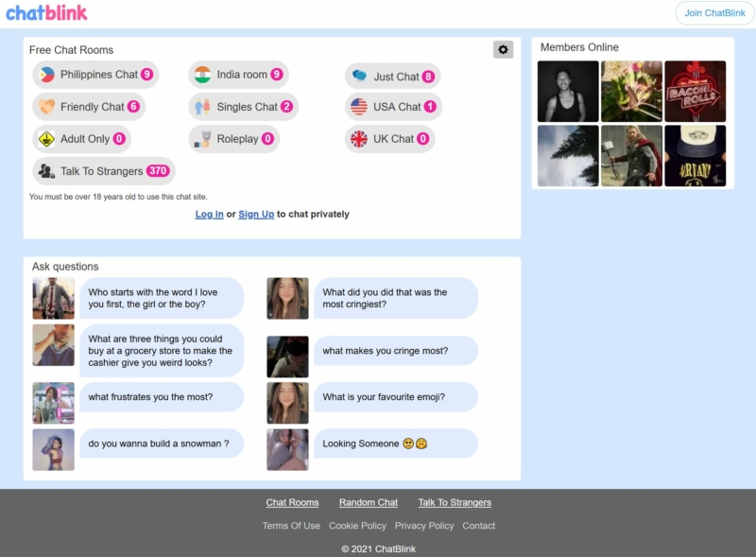Click avatar beside 'what makes you cringe' question
Screen dimensions: 756x557
[288, 357]
